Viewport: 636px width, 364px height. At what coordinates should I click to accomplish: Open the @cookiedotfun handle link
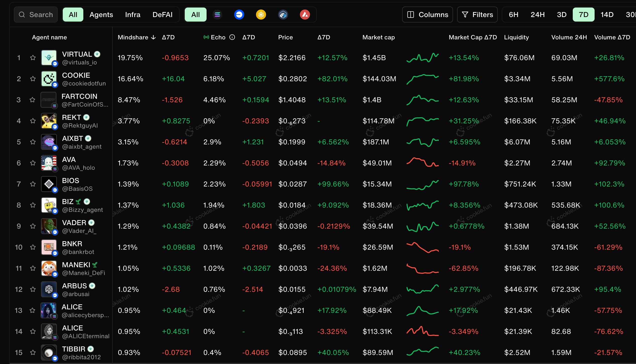[x=84, y=83]
